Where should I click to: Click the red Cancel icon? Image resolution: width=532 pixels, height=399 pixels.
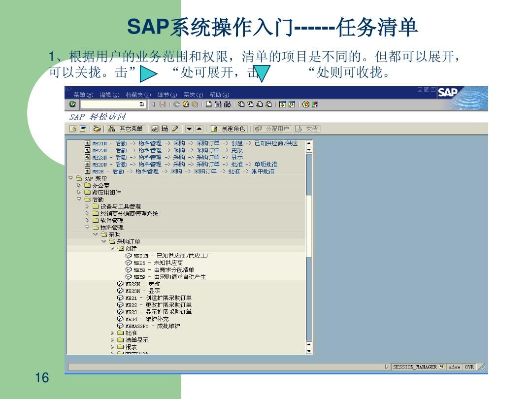(195, 104)
